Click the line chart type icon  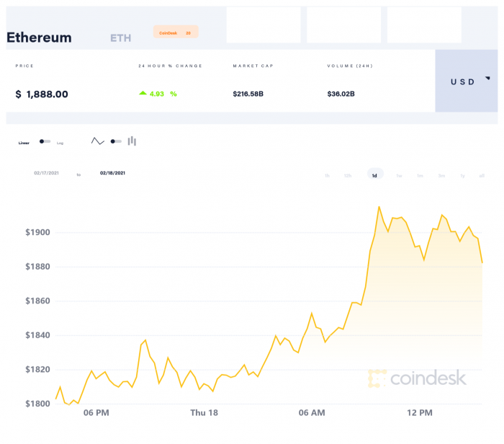(x=97, y=141)
